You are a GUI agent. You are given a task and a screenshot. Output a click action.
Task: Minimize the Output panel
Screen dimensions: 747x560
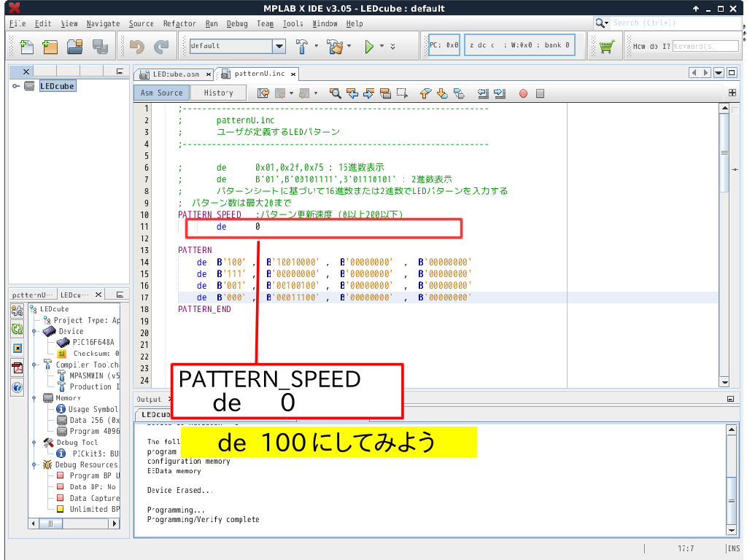pyautogui.click(x=730, y=399)
